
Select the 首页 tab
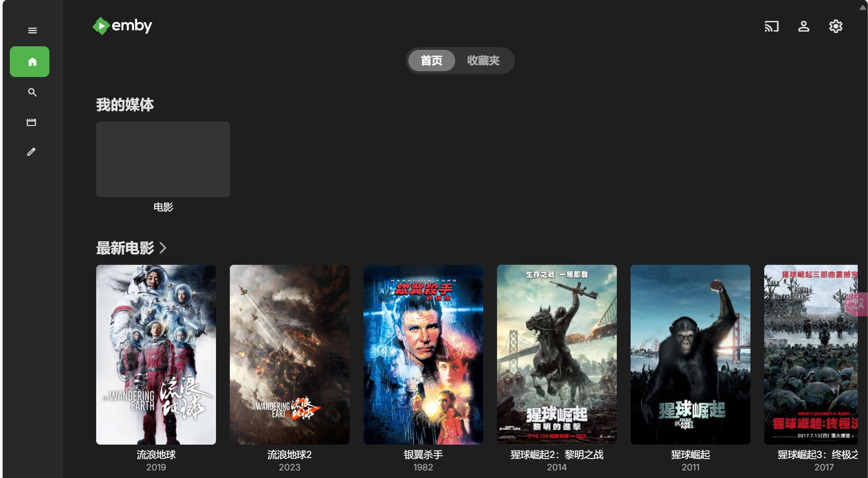(x=432, y=61)
